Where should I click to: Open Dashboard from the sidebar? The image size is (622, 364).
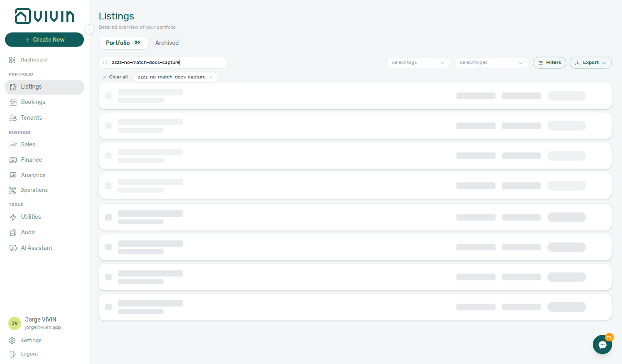pyautogui.click(x=34, y=60)
